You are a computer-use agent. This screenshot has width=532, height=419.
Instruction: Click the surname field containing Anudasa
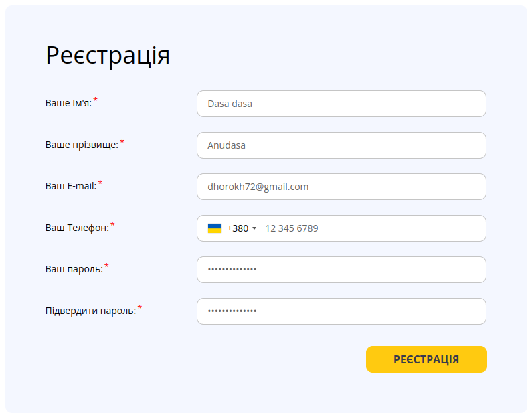341,145
